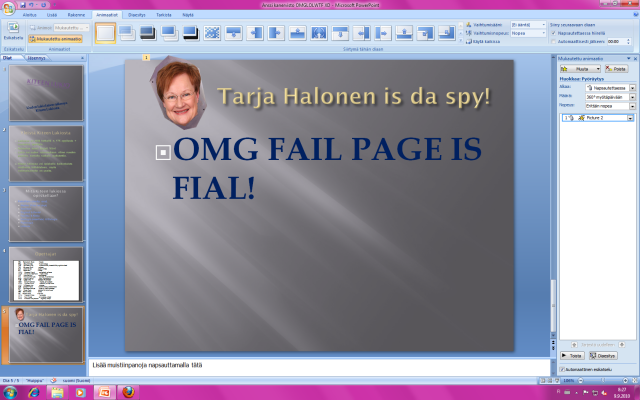Click the Poista remove button in the animation pane
This screenshot has width=640, height=400.
pos(616,69)
